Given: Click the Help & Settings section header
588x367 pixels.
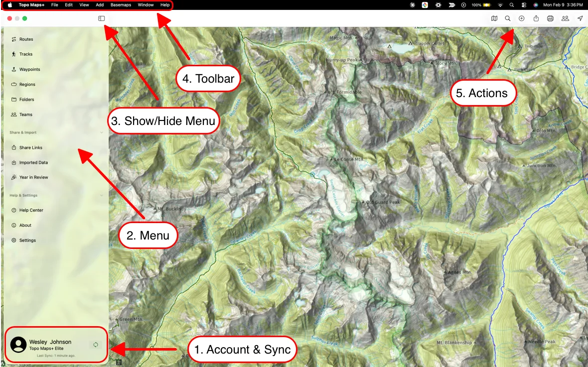Looking at the screenshot, I should (x=23, y=196).
